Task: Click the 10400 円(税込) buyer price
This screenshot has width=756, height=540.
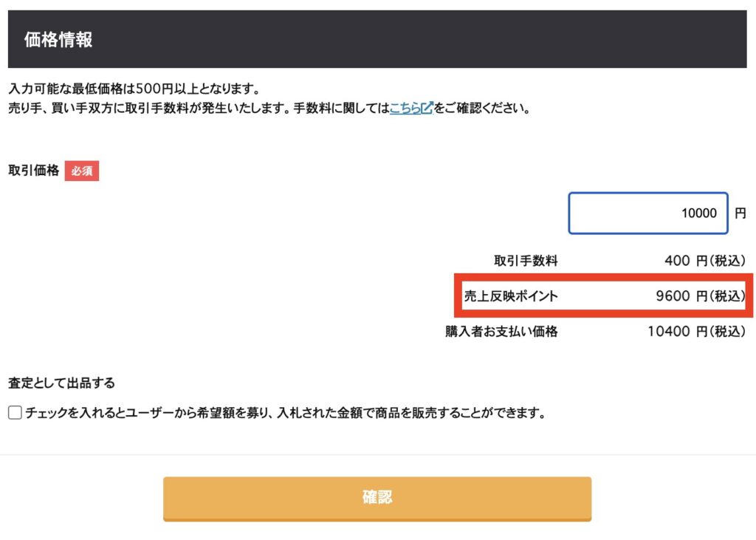Action: tap(696, 331)
